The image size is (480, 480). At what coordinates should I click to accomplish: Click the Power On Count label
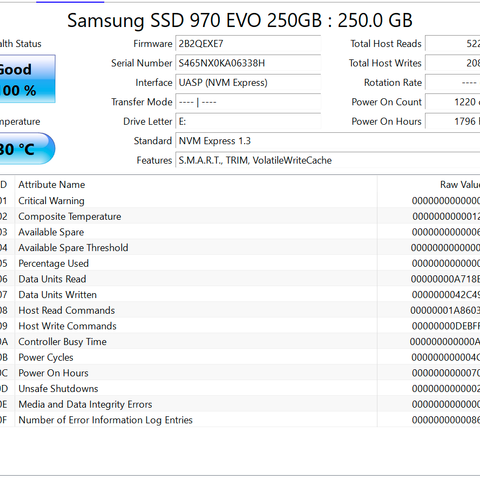(387, 102)
